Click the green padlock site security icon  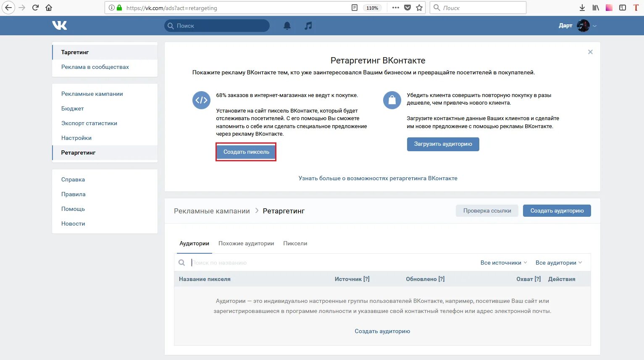[x=119, y=8]
